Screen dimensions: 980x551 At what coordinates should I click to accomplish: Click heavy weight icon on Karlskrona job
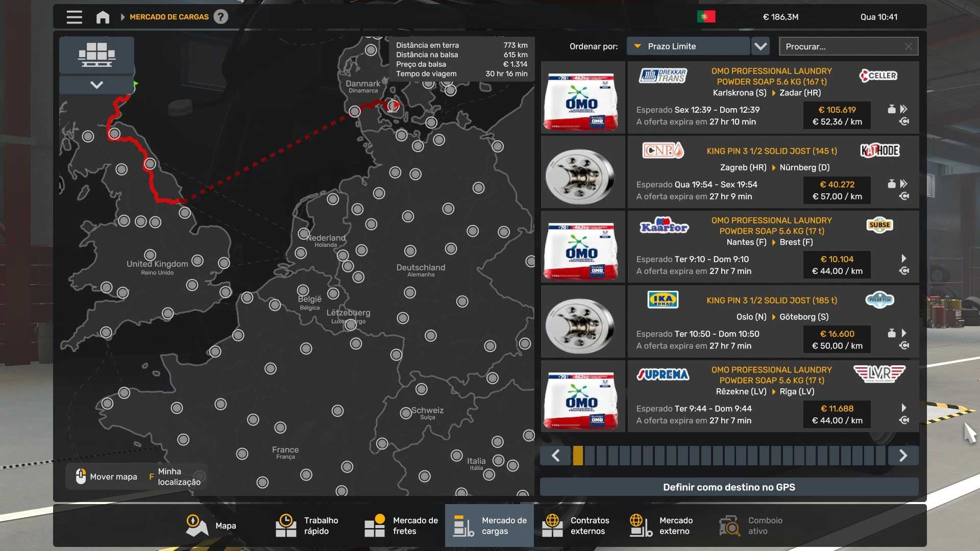(x=891, y=109)
